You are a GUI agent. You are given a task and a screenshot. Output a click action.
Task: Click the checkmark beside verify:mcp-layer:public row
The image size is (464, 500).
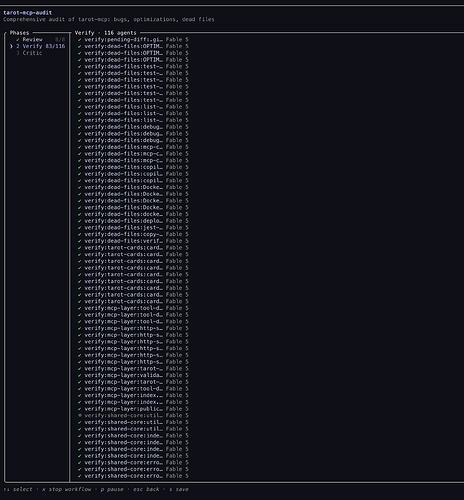(80, 409)
